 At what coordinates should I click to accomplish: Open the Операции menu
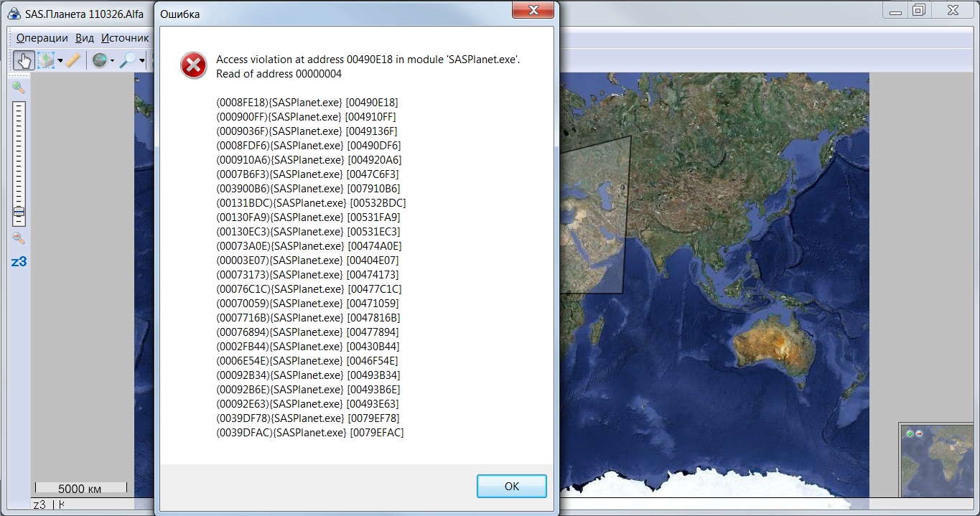[x=42, y=38]
